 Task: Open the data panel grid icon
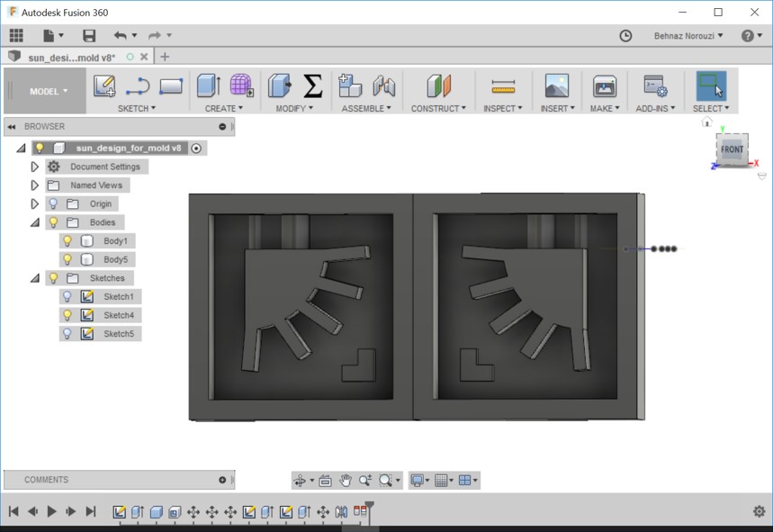click(16, 35)
